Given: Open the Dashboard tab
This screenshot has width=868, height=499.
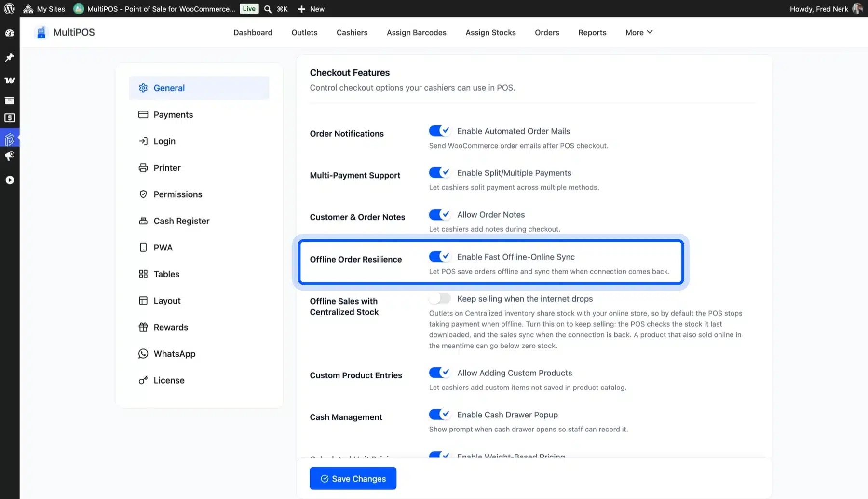Looking at the screenshot, I should [x=253, y=32].
